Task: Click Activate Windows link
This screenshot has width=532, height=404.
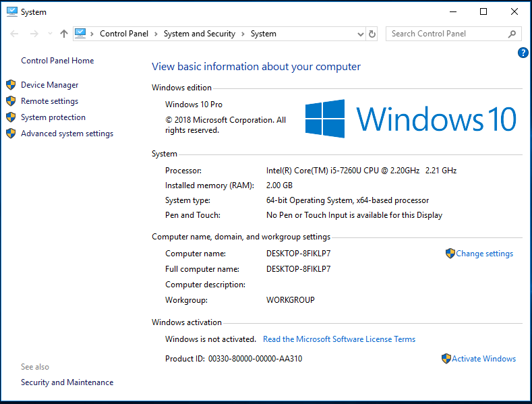Action: pyautogui.click(x=483, y=359)
